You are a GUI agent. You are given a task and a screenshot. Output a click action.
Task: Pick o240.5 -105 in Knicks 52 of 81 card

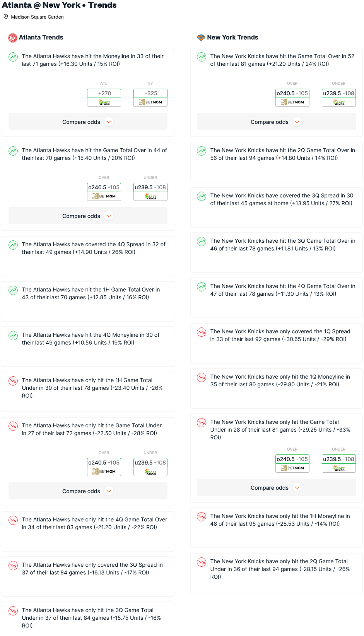click(x=292, y=93)
